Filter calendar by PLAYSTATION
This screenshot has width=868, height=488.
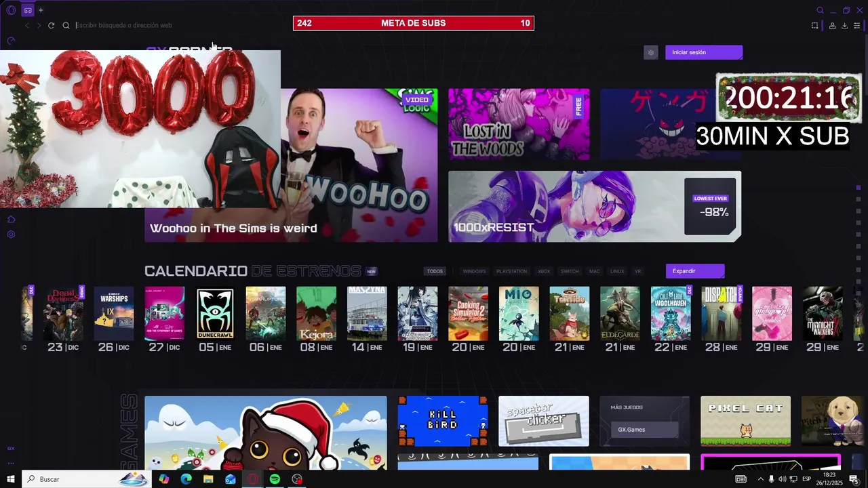pos(511,271)
